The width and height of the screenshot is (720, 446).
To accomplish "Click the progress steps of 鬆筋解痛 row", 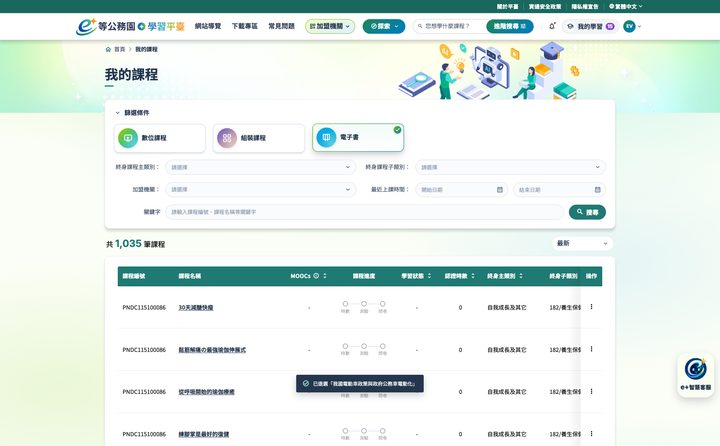I will coord(364,349).
